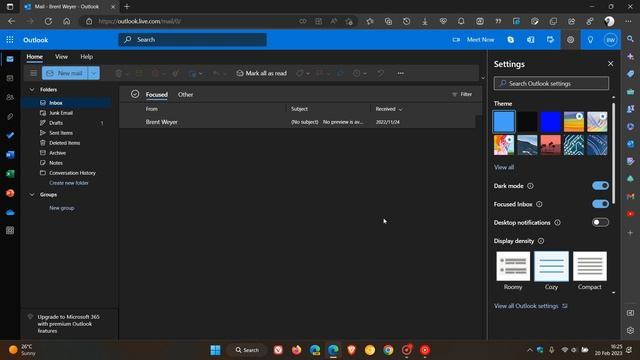Image resolution: width=640 pixels, height=360 pixels.
Task: Switch to the Home tab
Action: (35, 57)
